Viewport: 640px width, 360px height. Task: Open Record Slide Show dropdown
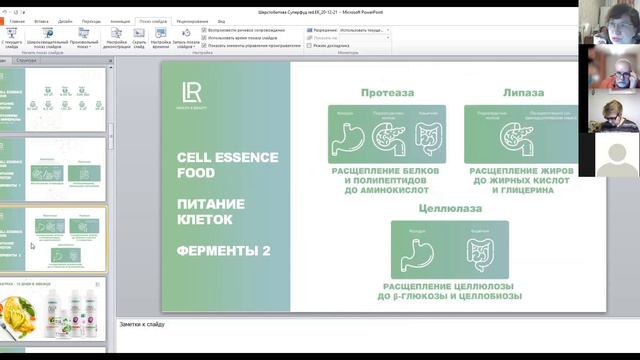click(186, 38)
